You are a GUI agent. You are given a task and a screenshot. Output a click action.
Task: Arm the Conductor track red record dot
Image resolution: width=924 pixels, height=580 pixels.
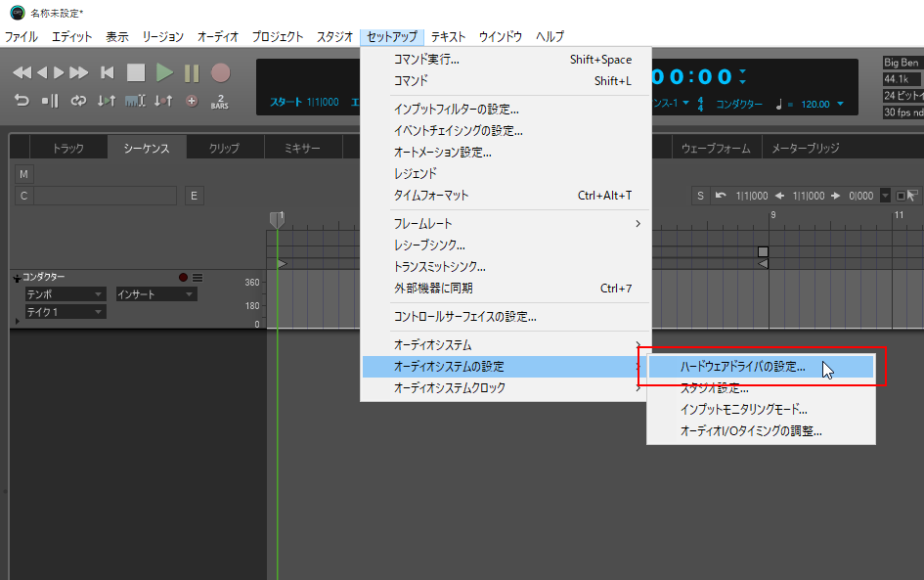[x=183, y=277]
